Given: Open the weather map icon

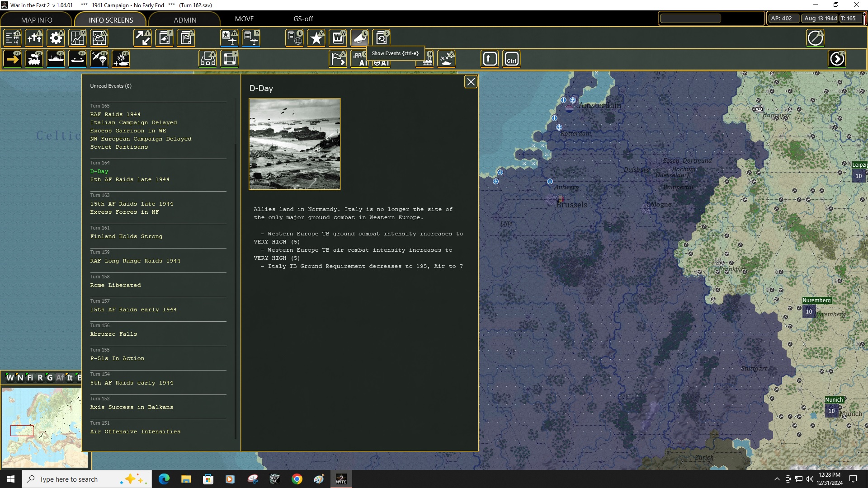Looking at the screenshot, I should pos(99,38).
